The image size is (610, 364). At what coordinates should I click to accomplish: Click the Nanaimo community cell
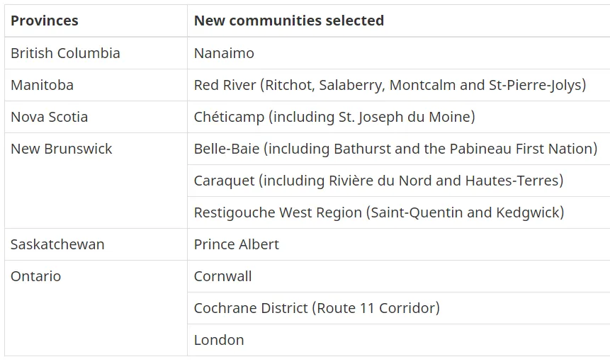pos(224,53)
